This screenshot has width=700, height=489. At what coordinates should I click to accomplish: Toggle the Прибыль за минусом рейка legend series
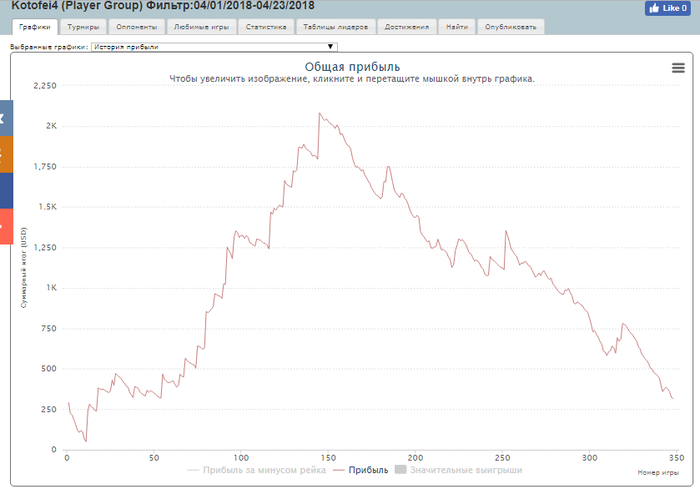257,470
